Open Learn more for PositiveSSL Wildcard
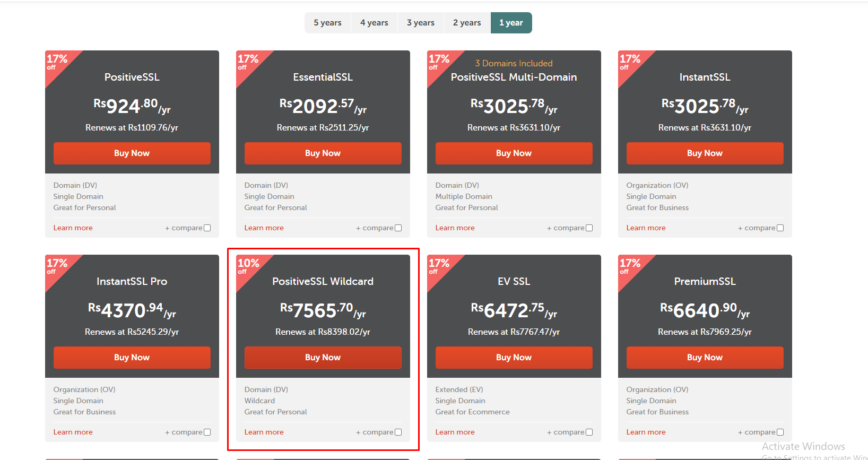 pos(264,432)
